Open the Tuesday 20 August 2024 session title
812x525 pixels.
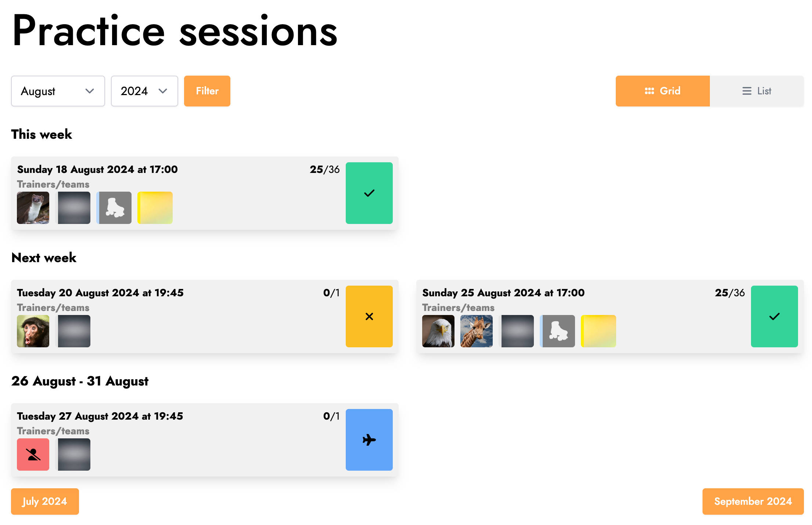click(x=100, y=293)
